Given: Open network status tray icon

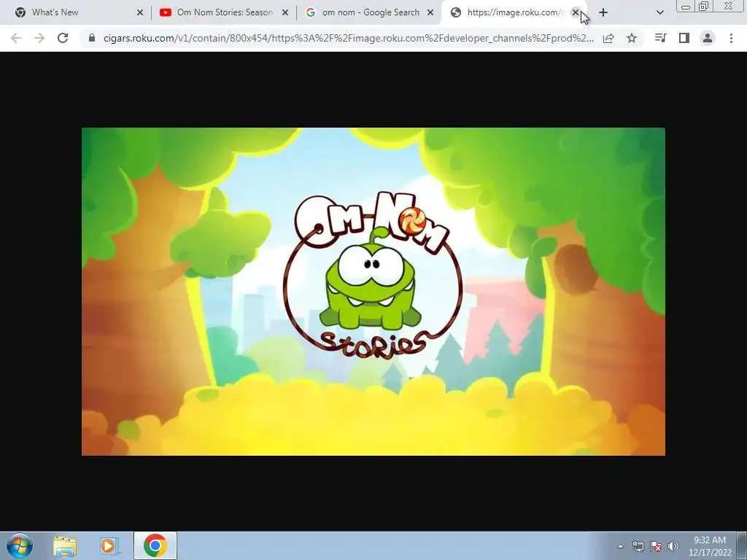Looking at the screenshot, I should point(638,546).
